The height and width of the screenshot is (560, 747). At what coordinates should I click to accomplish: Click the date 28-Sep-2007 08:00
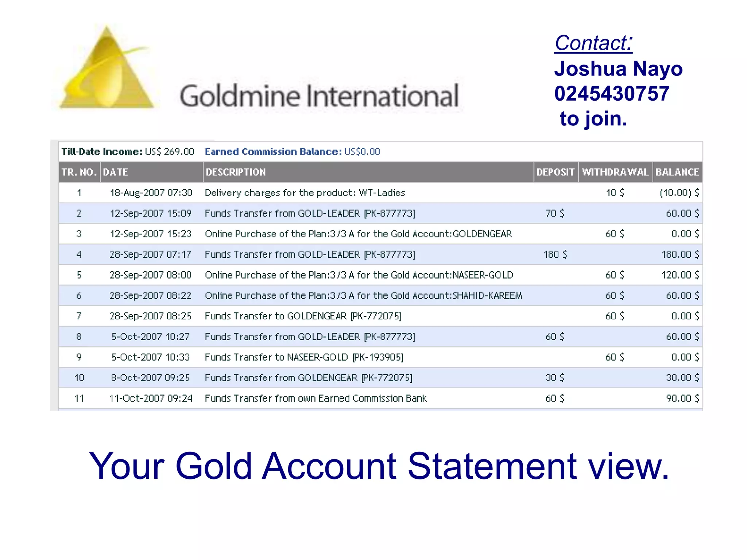[150, 275]
